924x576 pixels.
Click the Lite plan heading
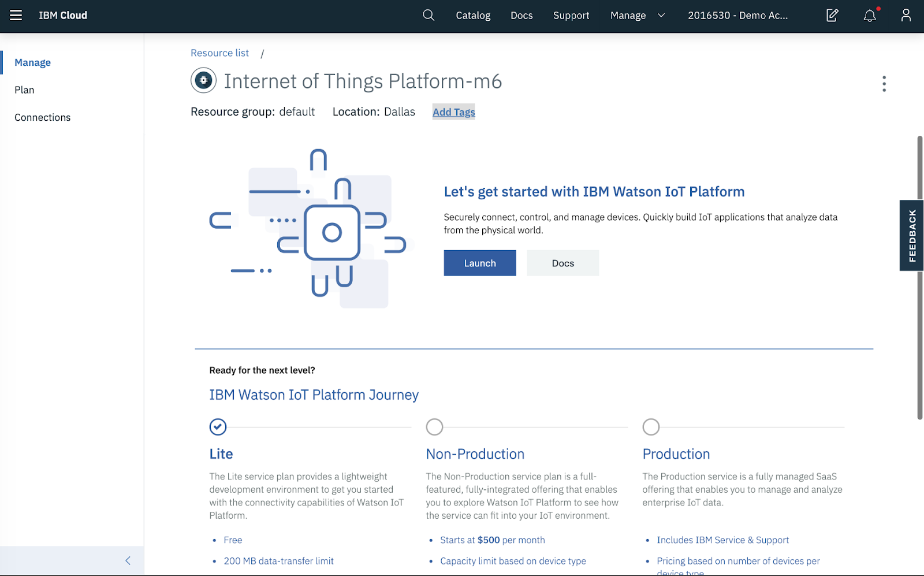coord(221,454)
